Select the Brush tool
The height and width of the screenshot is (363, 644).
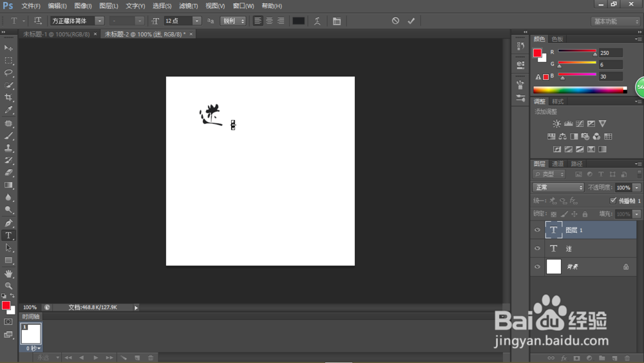pos(8,135)
